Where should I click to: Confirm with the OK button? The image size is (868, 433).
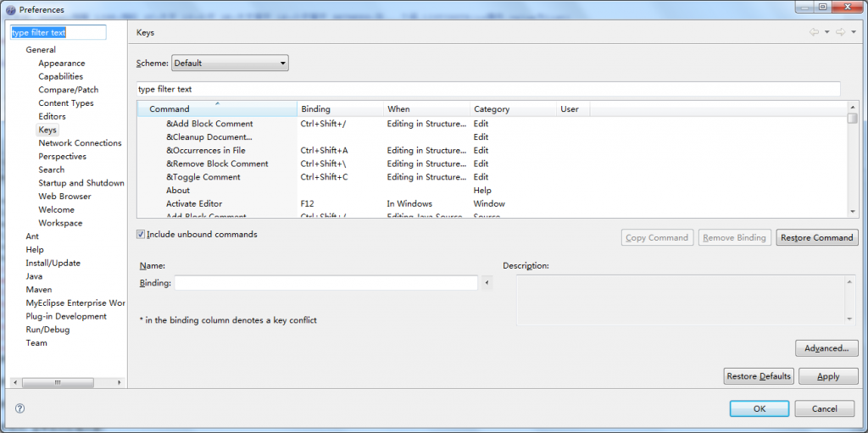pos(759,408)
